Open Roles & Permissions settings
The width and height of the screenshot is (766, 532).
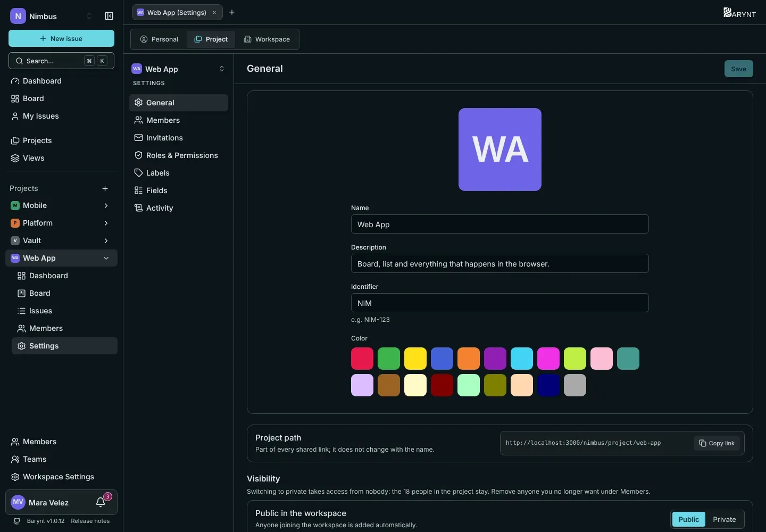tap(178, 155)
